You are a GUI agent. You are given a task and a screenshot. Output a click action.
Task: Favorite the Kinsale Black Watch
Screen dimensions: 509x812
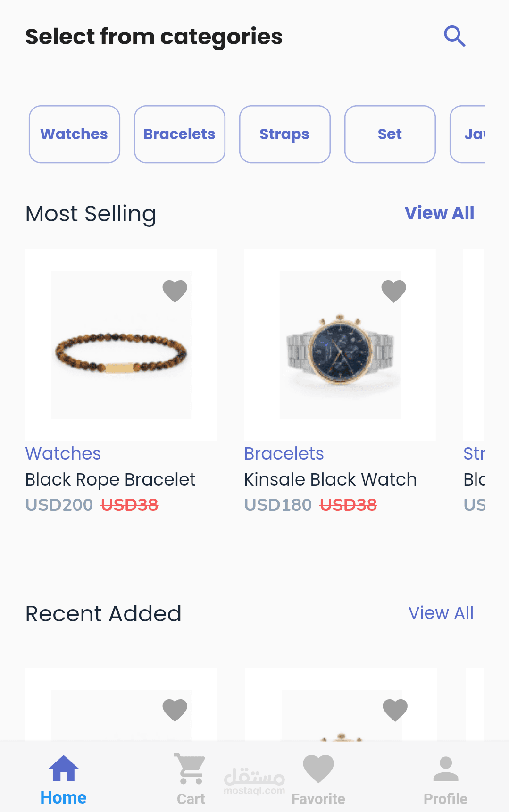(394, 291)
